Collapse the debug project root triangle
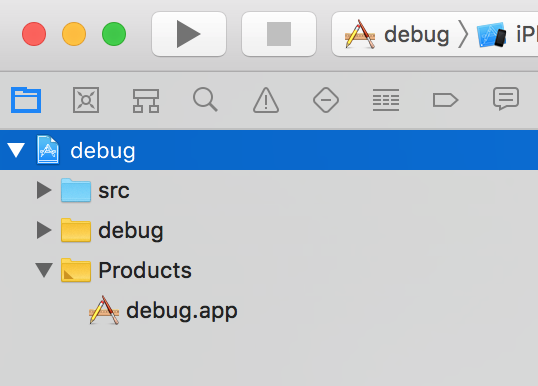This screenshot has height=386, width=538. 16,150
